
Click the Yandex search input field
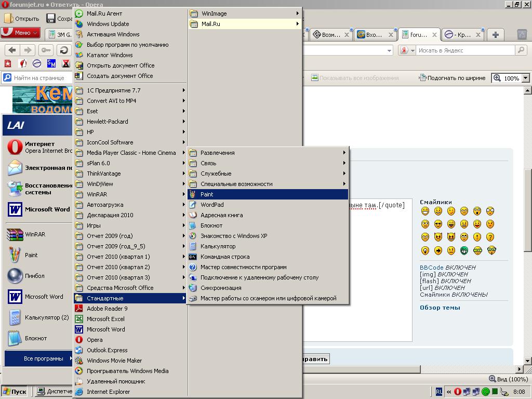coord(465,50)
